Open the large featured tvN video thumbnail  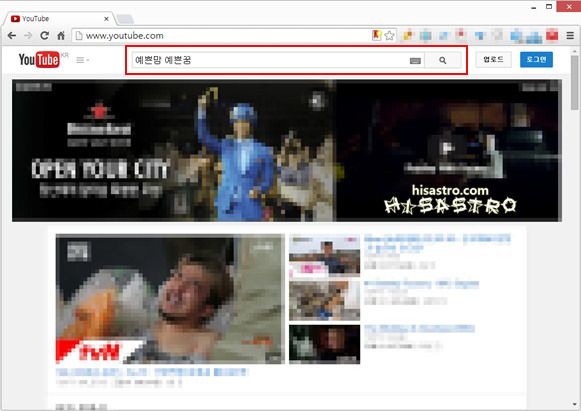170,299
